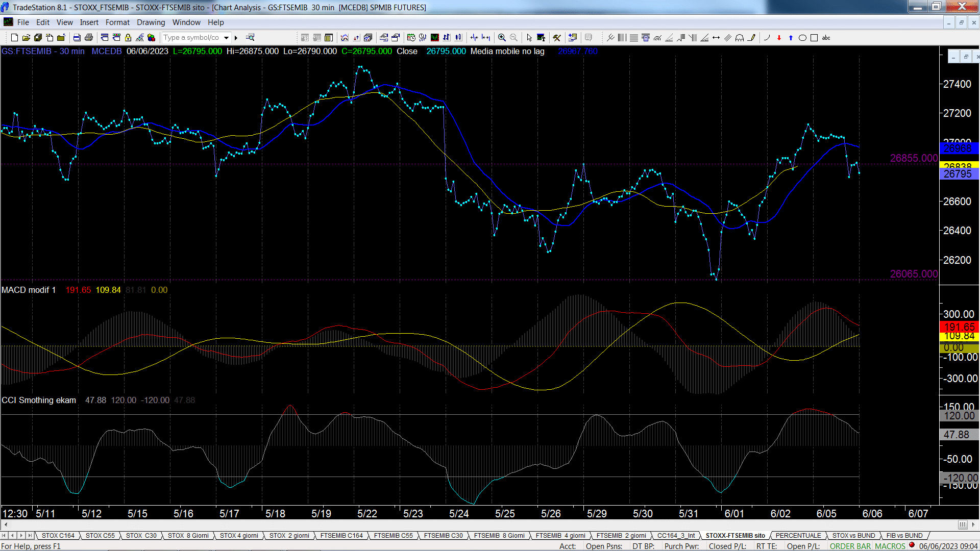Click the padlock lock icon

[x=128, y=37]
